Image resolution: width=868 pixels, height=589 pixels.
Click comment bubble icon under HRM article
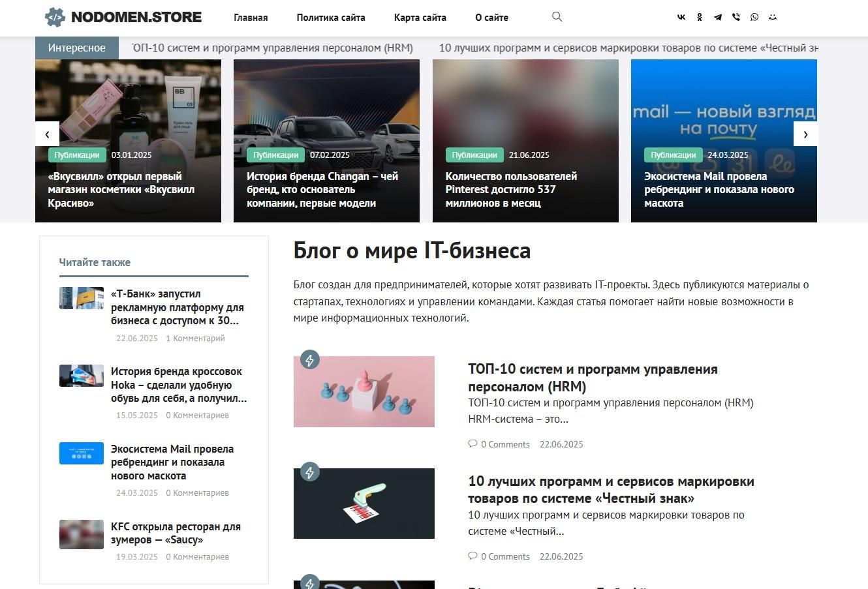tap(473, 444)
